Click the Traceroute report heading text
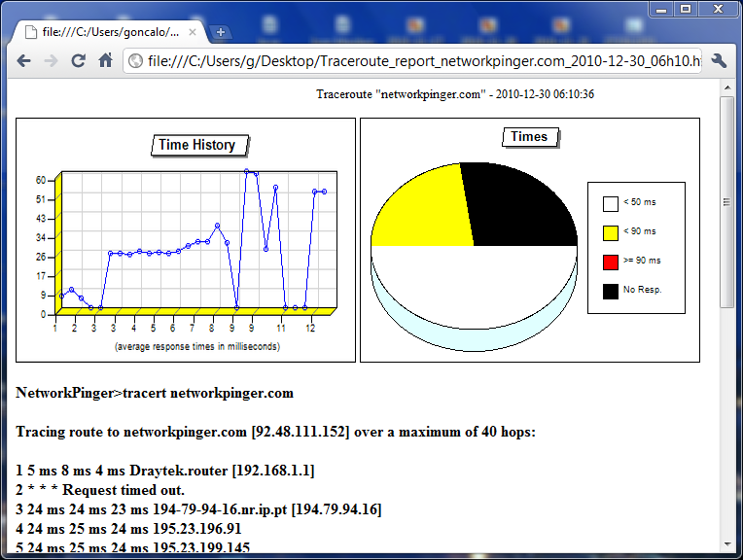The width and height of the screenshot is (743, 560). 455,94
